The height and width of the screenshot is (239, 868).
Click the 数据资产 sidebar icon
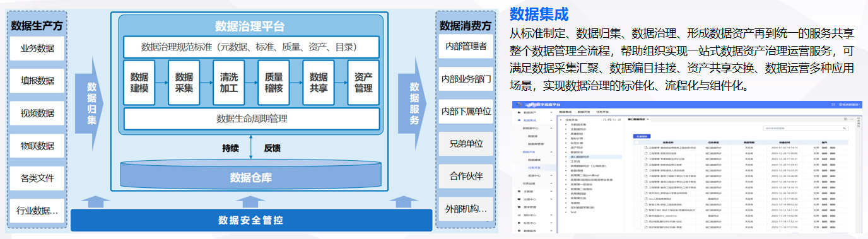[x=519, y=112]
